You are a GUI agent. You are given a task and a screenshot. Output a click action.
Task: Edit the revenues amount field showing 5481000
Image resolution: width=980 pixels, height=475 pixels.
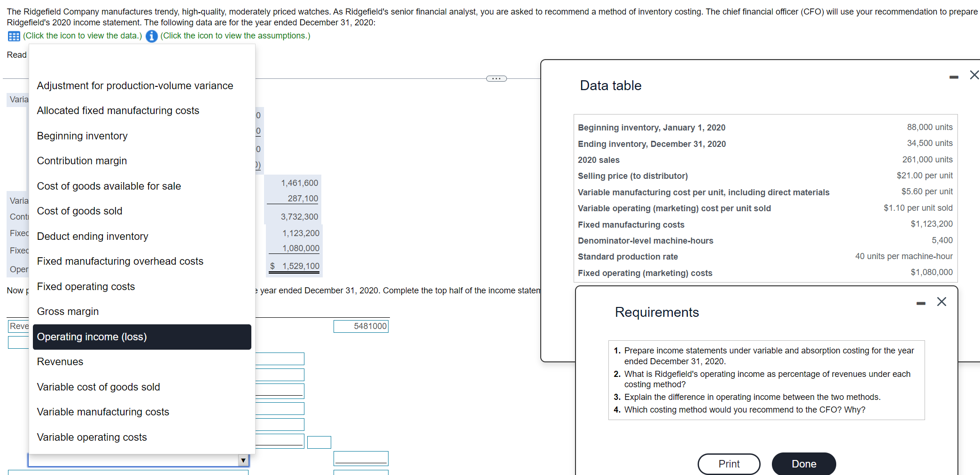click(x=361, y=326)
